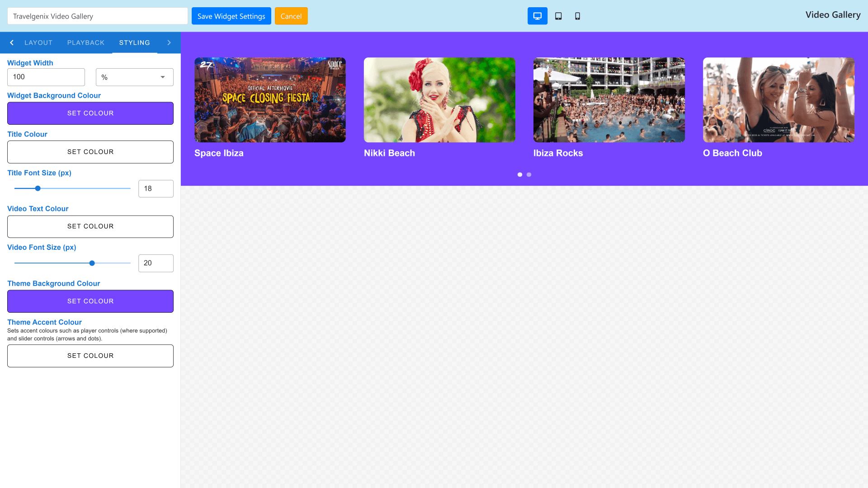Click the Nikki Beach video title
The image size is (868, 488).
(x=389, y=153)
